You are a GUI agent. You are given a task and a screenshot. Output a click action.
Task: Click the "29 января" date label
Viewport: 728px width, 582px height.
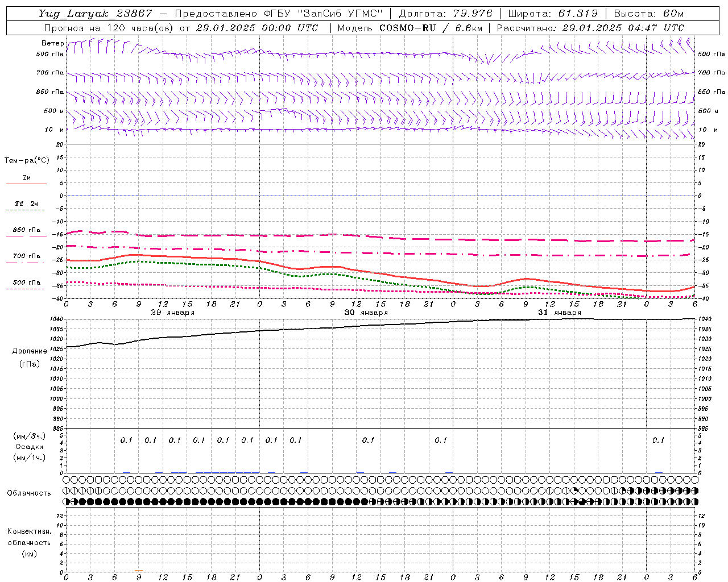(172, 313)
